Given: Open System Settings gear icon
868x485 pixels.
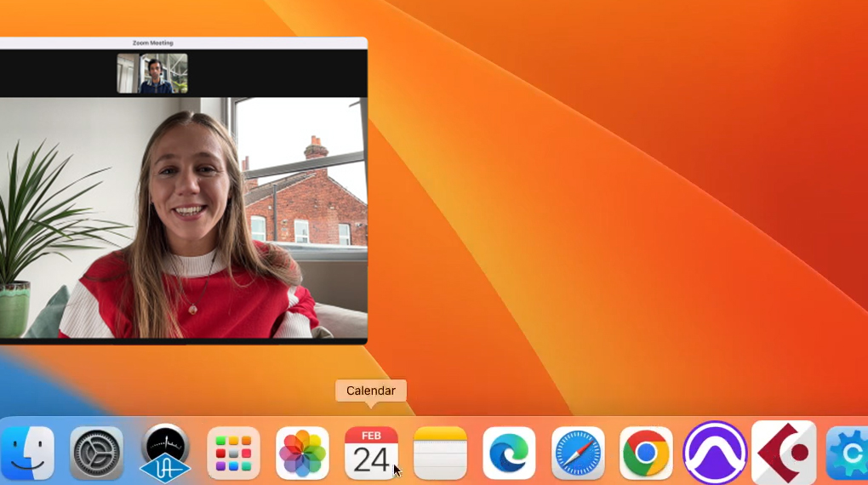Looking at the screenshot, I should click(96, 453).
